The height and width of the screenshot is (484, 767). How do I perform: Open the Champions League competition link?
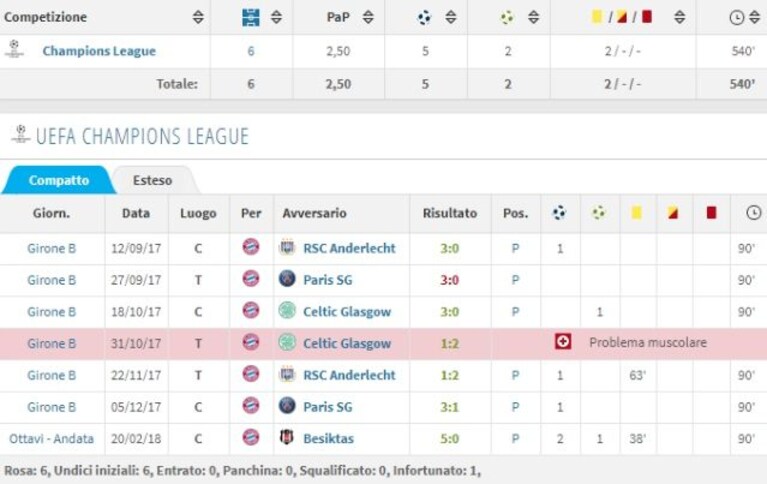coord(99,51)
